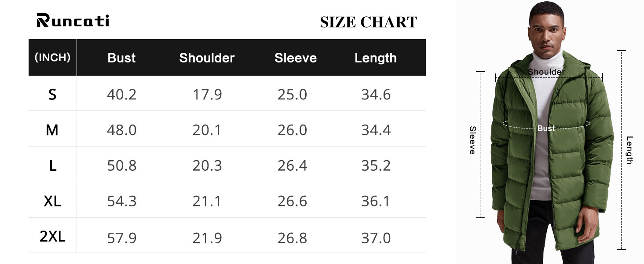Click the 57.9 bust value for 2XL
The image size is (644, 264).
tap(122, 238)
